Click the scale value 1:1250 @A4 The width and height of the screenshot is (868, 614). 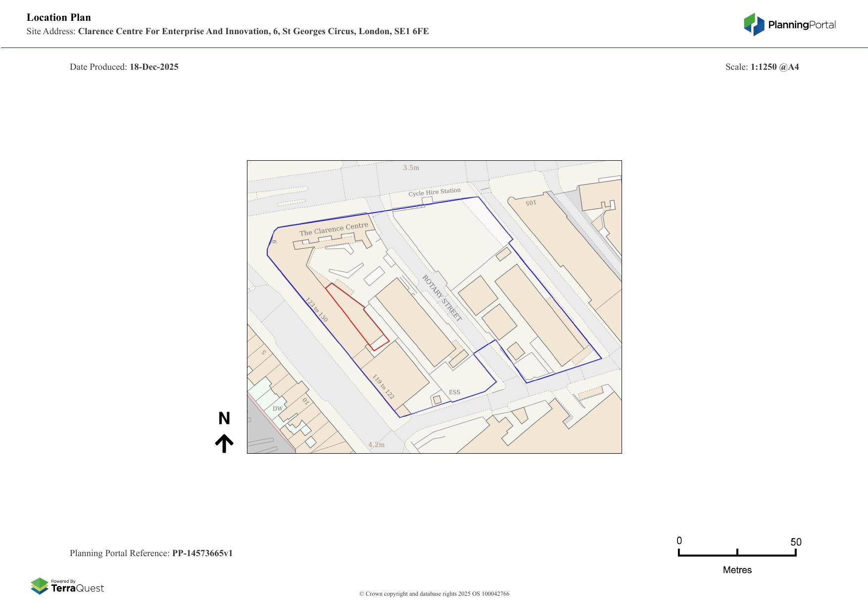click(x=774, y=67)
